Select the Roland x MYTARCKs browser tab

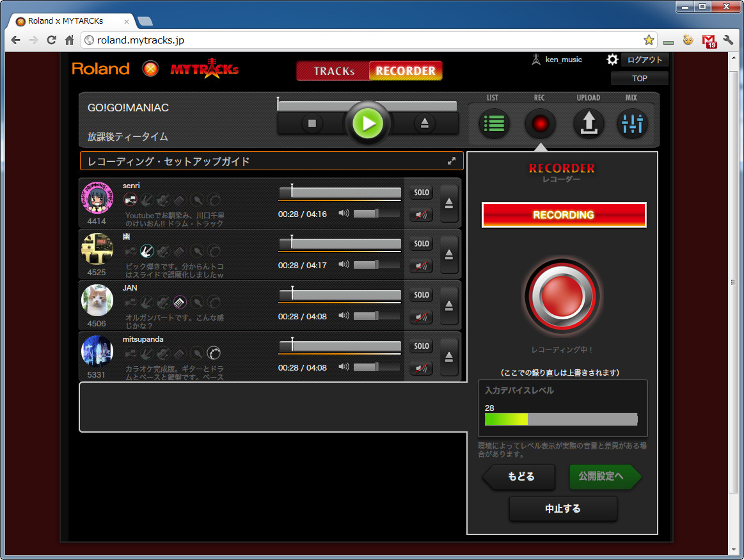click(x=72, y=21)
